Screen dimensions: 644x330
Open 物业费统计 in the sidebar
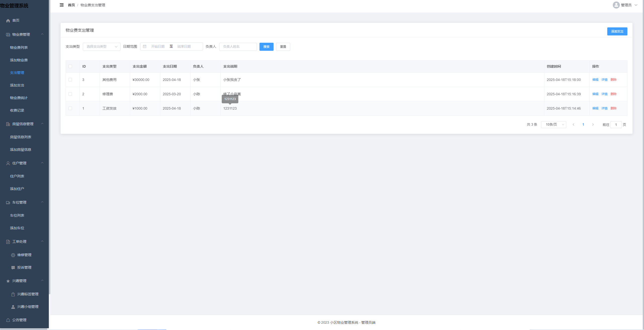[x=19, y=98]
